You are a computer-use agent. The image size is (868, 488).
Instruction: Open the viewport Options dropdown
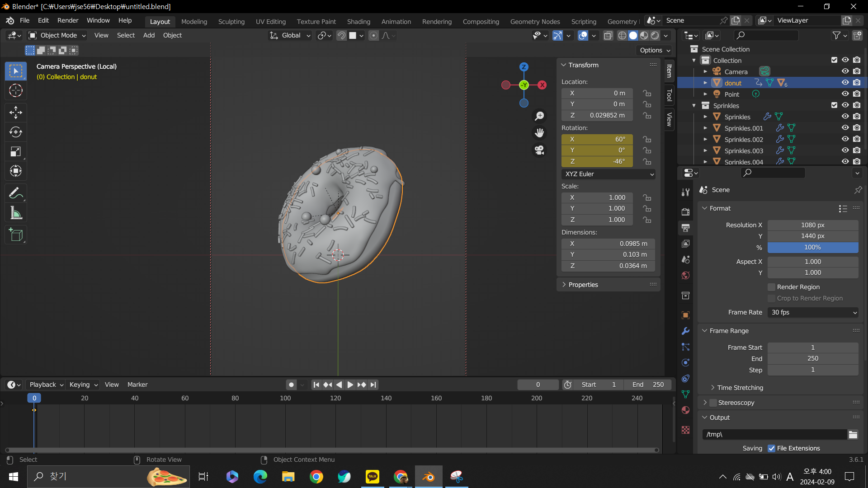coord(655,50)
